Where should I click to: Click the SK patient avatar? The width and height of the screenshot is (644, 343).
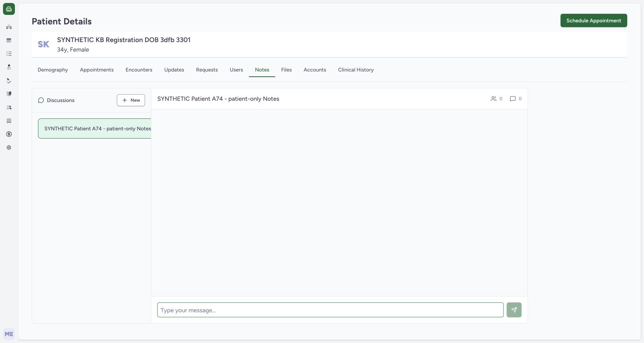(x=44, y=44)
